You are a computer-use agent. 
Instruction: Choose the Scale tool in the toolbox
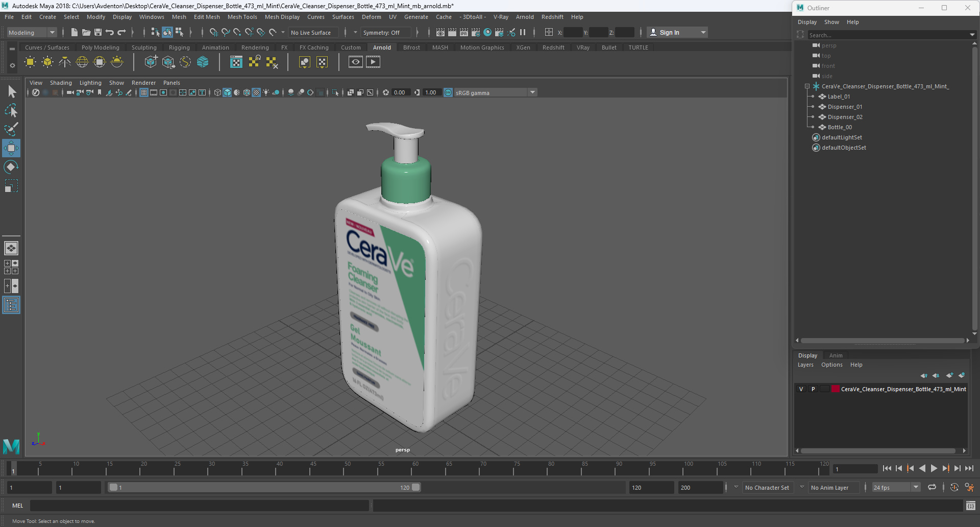[x=11, y=186]
